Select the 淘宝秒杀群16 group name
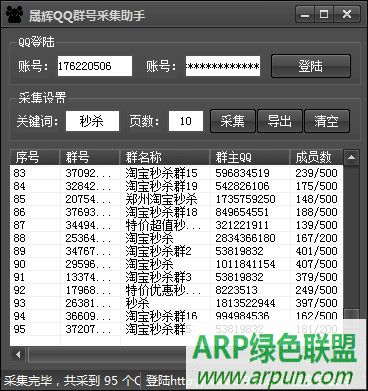This screenshot has height=391, width=368. pyautogui.click(x=161, y=316)
